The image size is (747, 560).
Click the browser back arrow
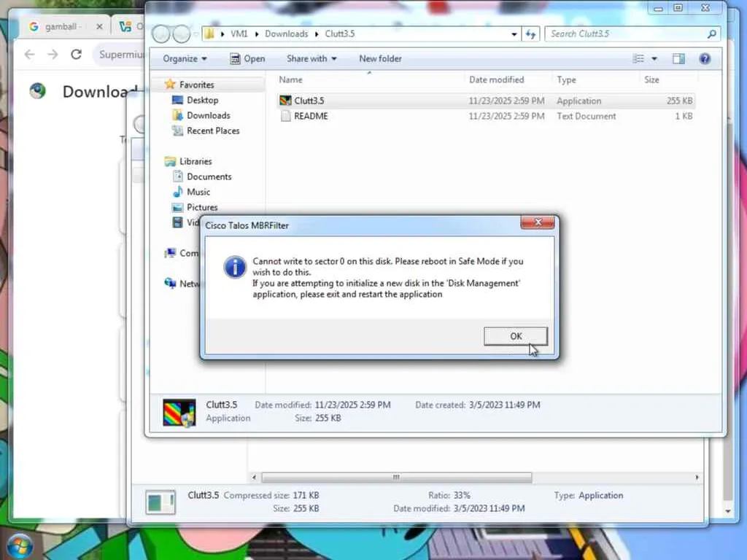coord(29,55)
